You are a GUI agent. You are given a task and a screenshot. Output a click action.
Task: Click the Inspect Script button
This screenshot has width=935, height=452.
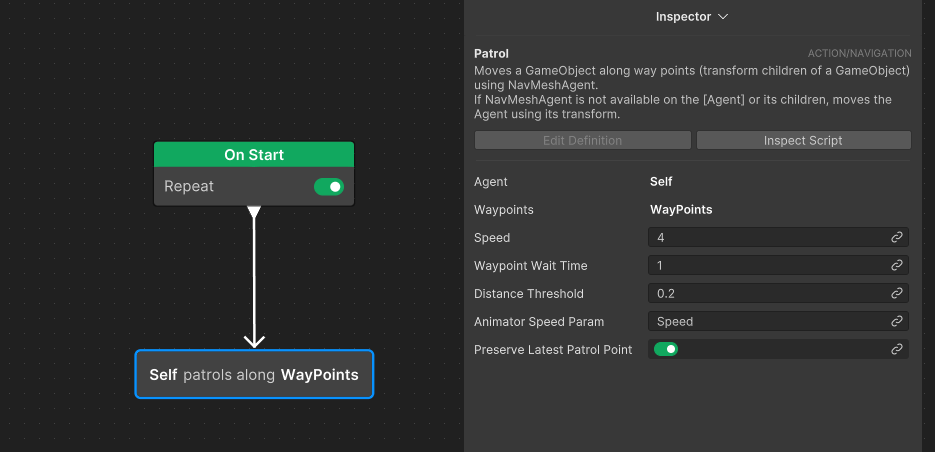[x=803, y=141]
